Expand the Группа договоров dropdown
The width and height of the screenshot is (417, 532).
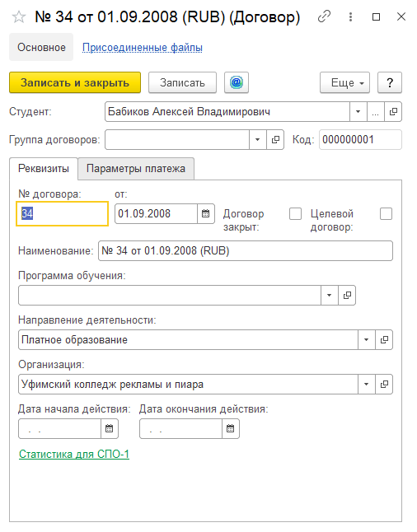(258, 139)
